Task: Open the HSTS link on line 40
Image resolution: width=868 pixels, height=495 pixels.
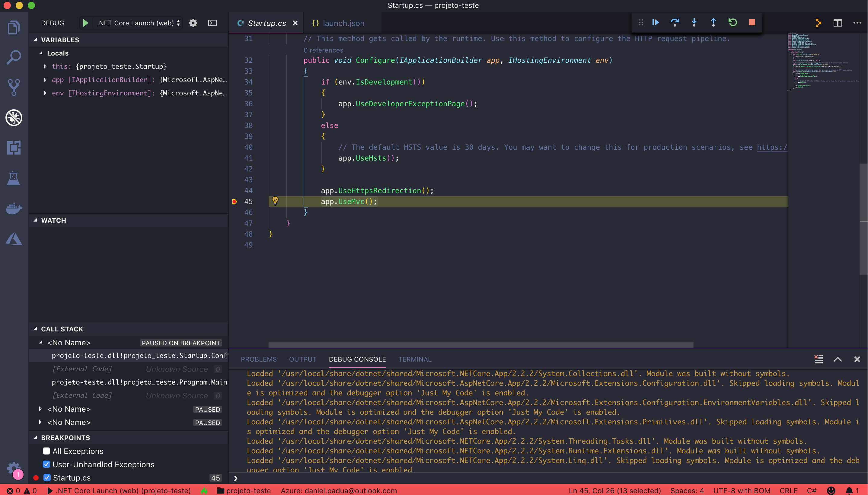Action: pos(772,147)
